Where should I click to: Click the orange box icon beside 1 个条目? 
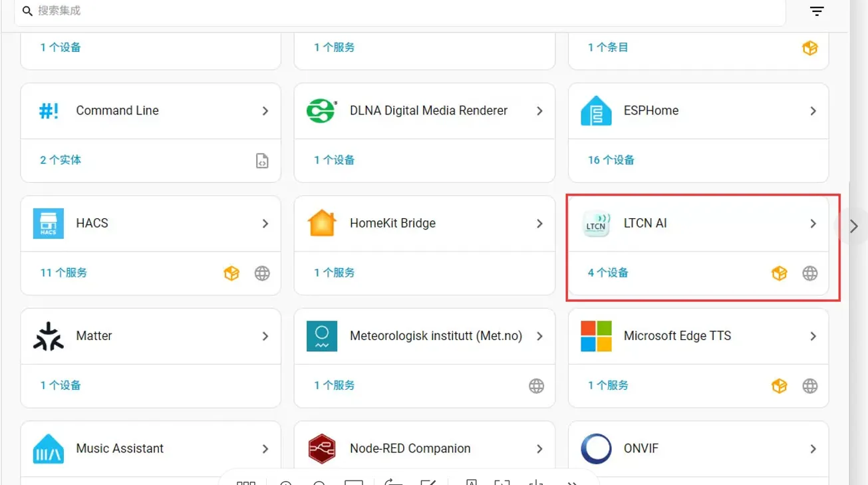(x=809, y=48)
